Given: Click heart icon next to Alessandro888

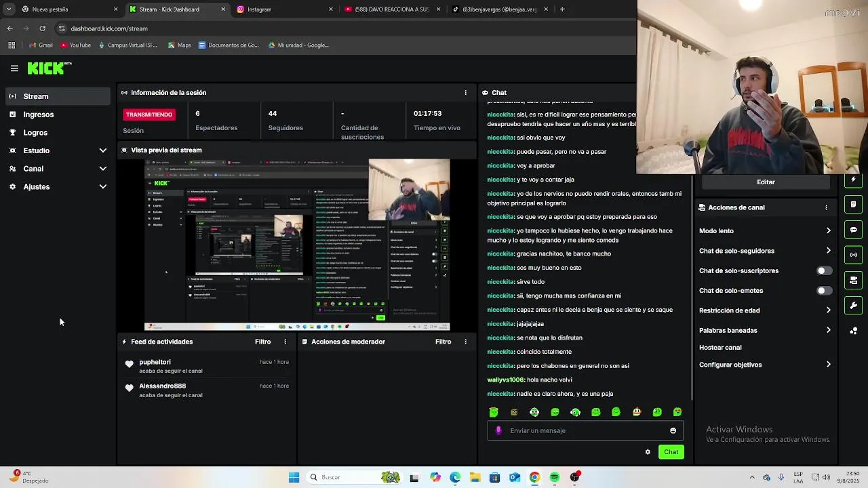Looking at the screenshot, I should click(x=129, y=388).
